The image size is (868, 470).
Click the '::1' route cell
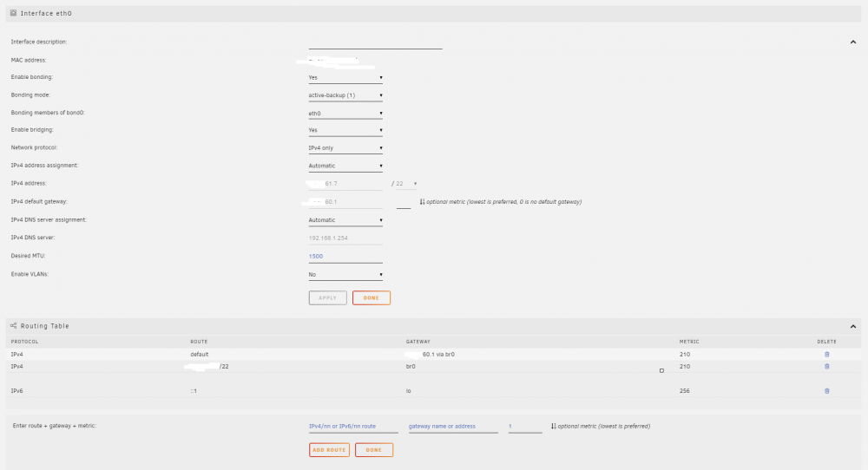pyautogui.click(x=194, y=391)
